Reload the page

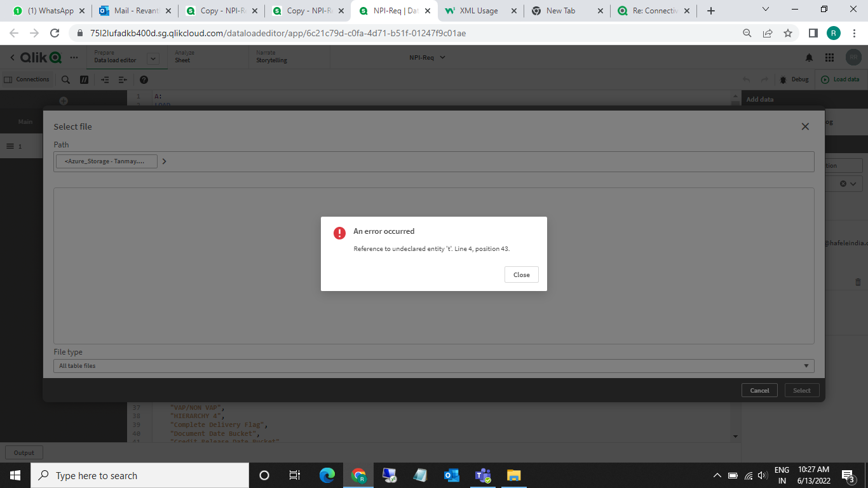[55, 33]
